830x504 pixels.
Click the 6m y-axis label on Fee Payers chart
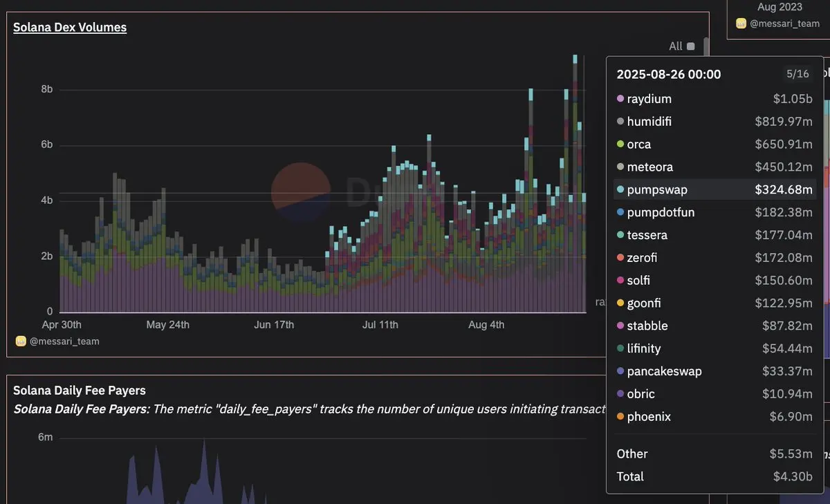pyautogui.click(x=45, y=438)
